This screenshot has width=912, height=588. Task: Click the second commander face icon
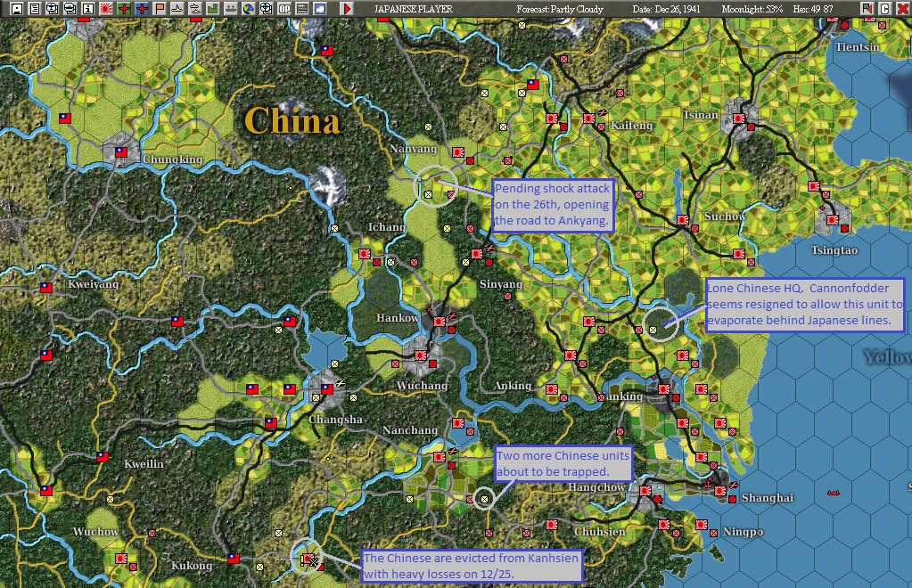(70, 9)
